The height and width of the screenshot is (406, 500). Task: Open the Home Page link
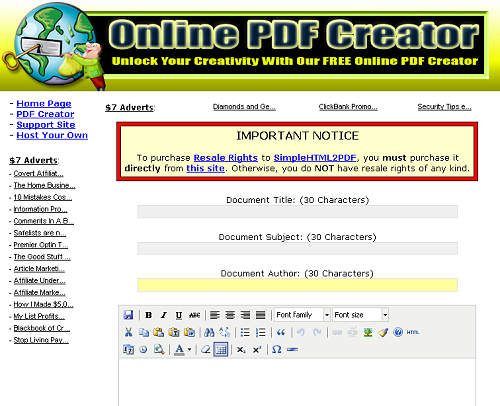click(44, 104)
